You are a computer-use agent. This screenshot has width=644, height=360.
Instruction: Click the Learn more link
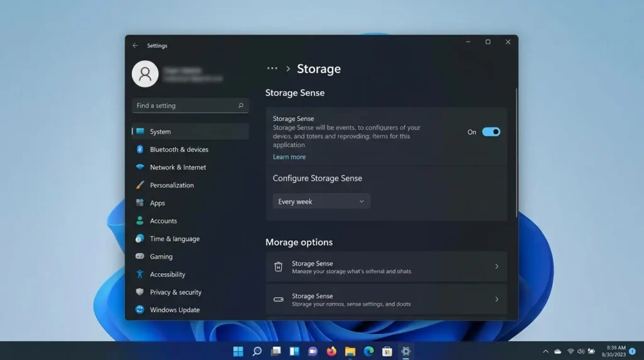coord(289,157)
